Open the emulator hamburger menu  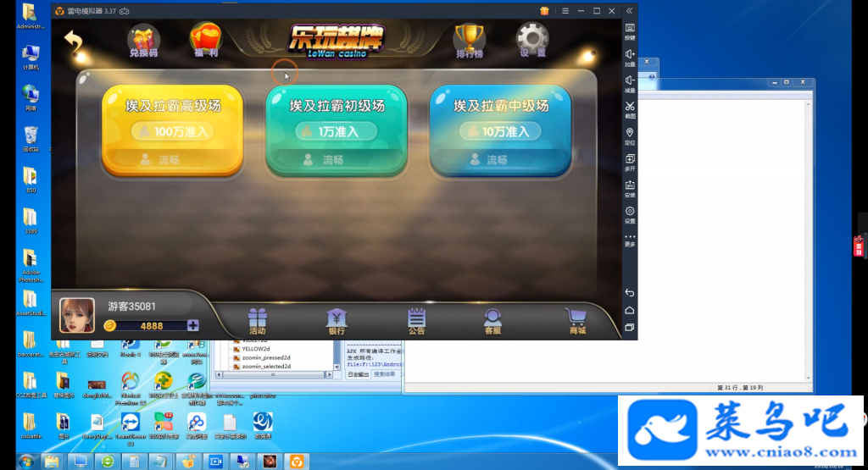(565, 11)
